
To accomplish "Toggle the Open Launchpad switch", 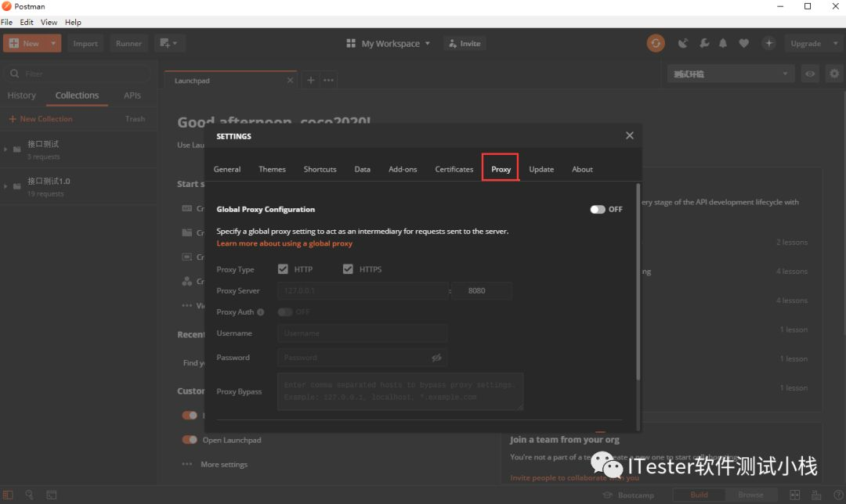I will (x=190, y=440).
